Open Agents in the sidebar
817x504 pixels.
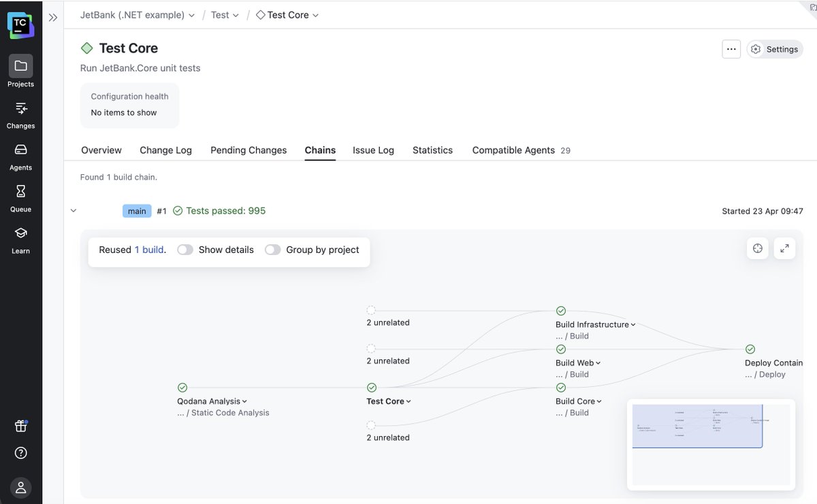coord(20,156)
